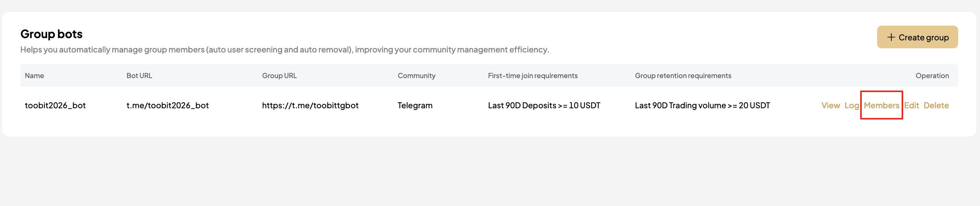Click the Last 90D Trading volume cell
The height and width of the screenshot is (206, 980).
[x=702, y=106]
